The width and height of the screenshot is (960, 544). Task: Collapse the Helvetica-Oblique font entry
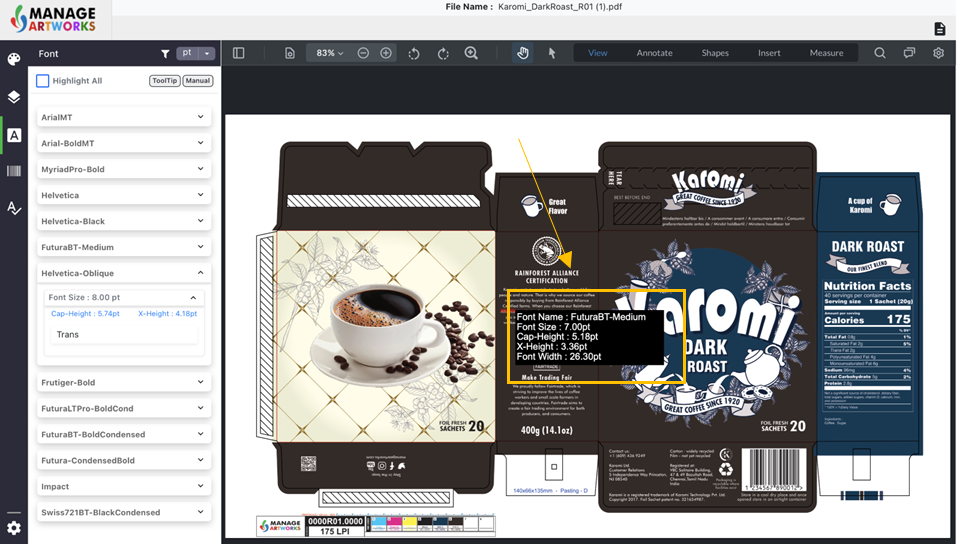coord(124,273)
